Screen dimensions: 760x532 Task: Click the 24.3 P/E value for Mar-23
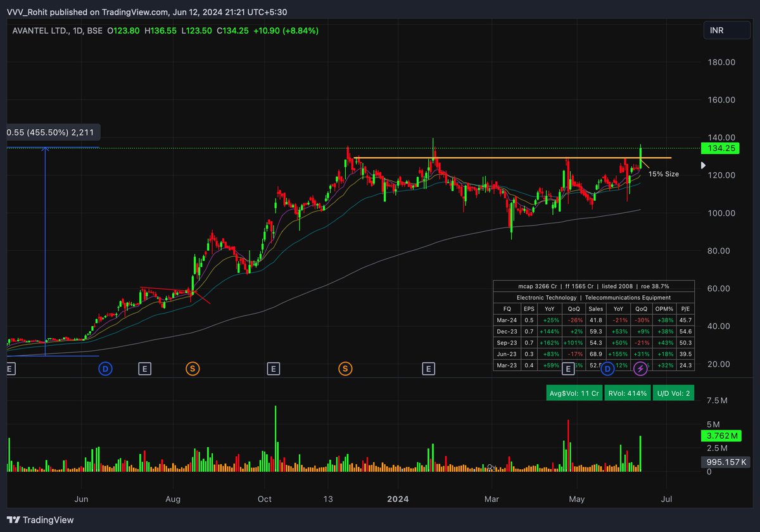685,365
